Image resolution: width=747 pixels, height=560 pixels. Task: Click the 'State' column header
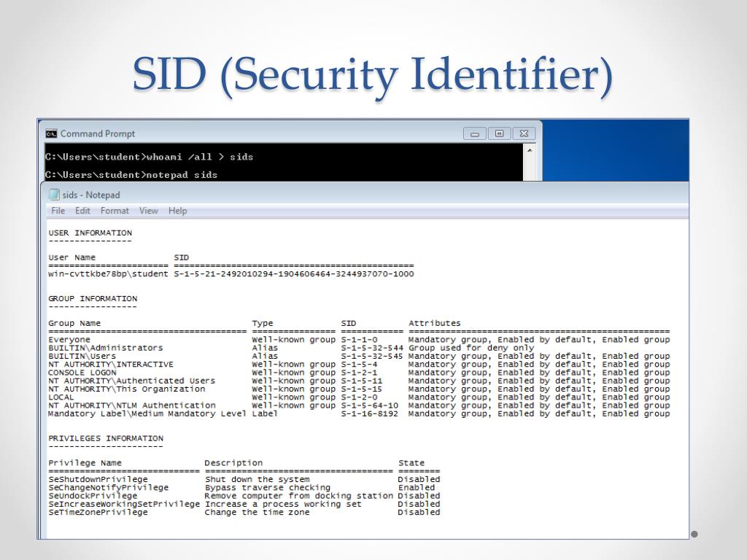[411, 463]
